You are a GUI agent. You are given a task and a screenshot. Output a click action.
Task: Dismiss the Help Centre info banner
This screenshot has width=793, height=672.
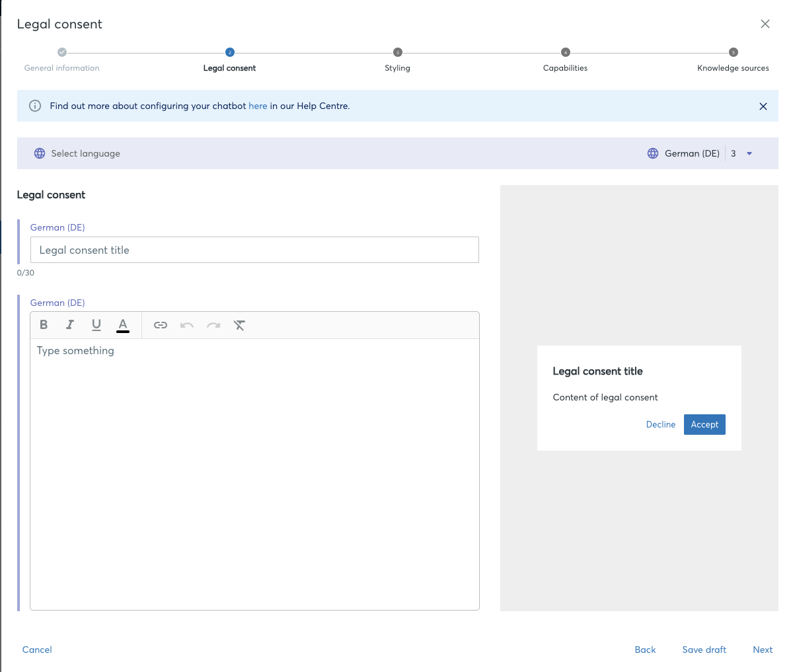click(x=763, y=106)
